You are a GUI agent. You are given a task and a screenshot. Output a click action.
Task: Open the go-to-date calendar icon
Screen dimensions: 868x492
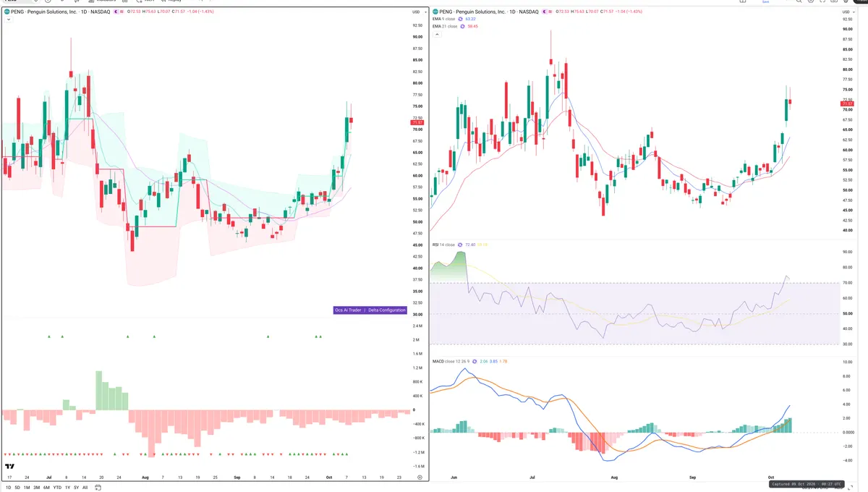[98, 488]
